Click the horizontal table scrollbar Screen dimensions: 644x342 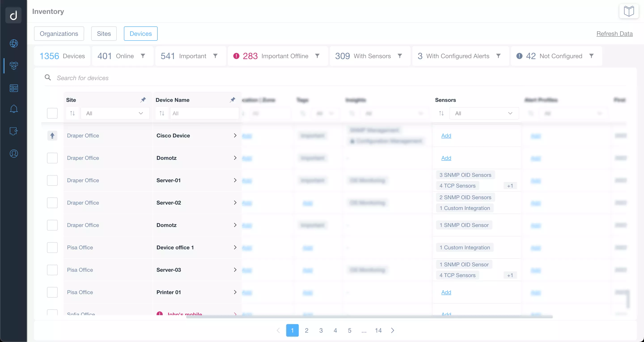[x=369, y=317]
